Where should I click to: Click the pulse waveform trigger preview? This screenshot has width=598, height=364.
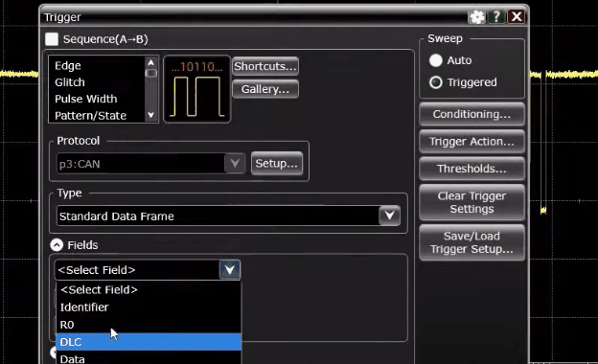[196, 90]
